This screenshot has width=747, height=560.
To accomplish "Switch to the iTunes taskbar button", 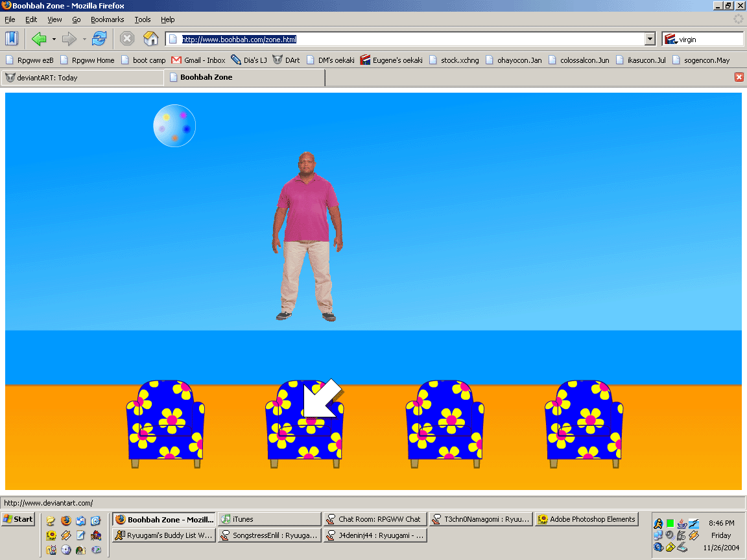I will [x=270, y=519].
